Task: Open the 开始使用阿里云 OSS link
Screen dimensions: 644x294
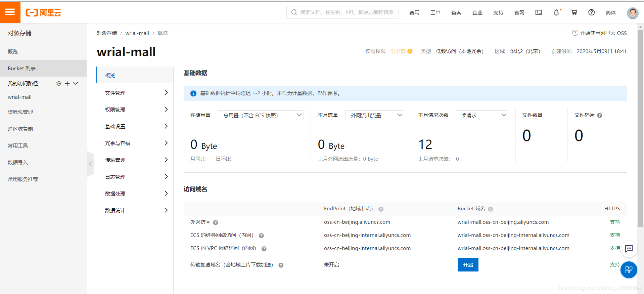Action: tap(603, 33)
